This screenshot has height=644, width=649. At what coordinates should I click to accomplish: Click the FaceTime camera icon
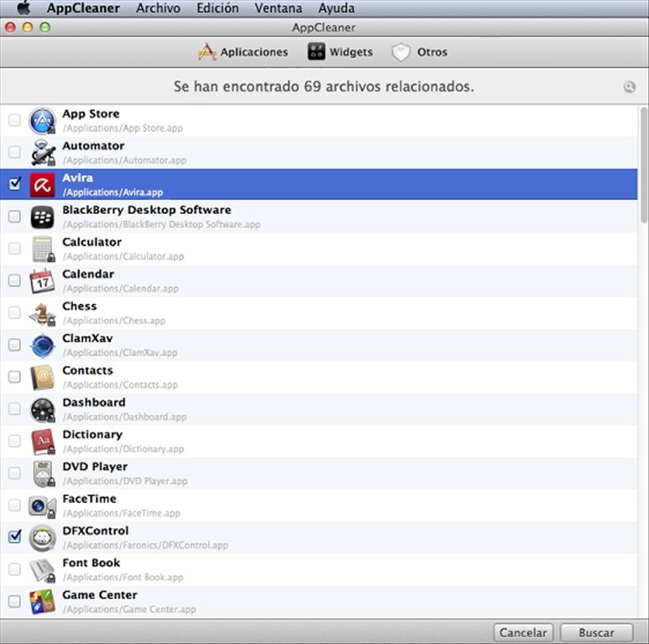pyautogui.click(x=42, y=505)
